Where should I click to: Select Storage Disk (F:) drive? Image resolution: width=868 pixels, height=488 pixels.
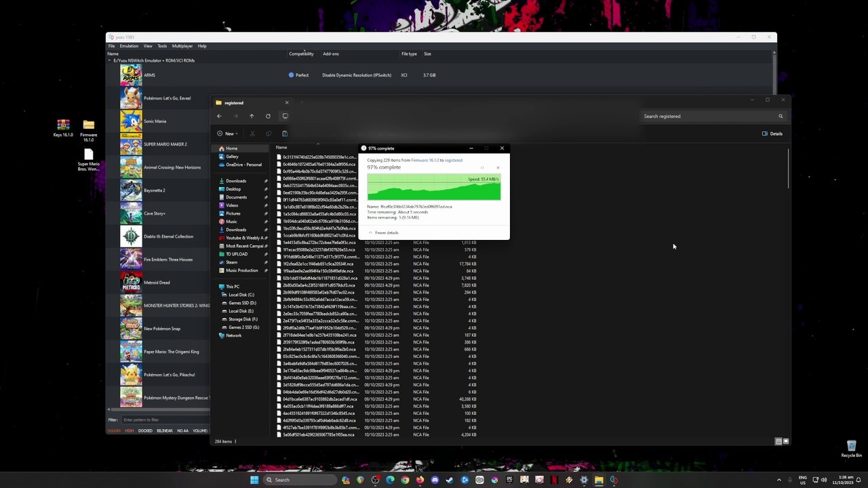(x=243, y=319)
